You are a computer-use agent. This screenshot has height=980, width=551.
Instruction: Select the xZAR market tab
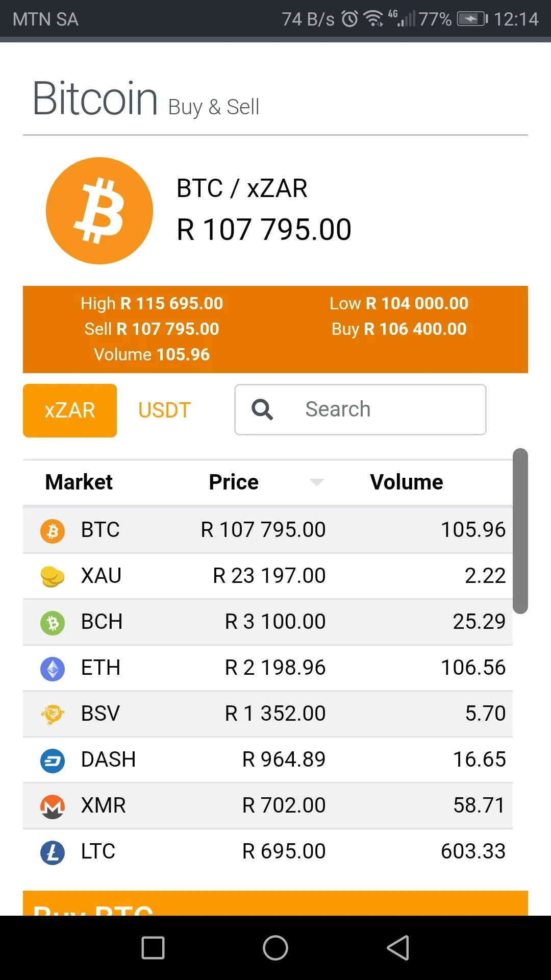pyautogui.click(x=70, y=410)
